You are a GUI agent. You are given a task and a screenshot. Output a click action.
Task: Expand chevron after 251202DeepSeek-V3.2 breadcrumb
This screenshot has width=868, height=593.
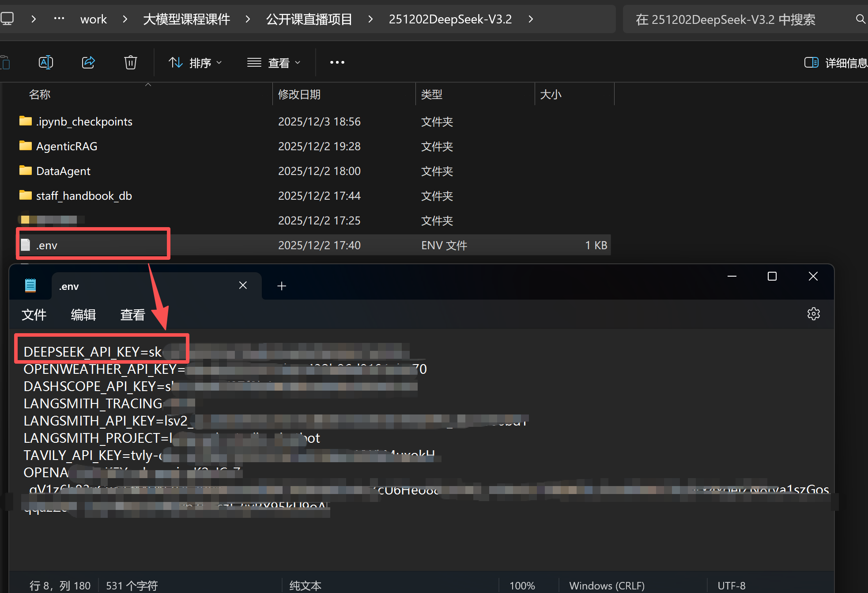click(x=531, y=19)
